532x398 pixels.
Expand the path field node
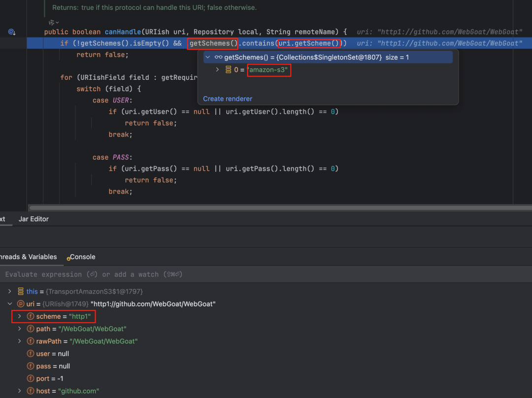coord(20,329)
